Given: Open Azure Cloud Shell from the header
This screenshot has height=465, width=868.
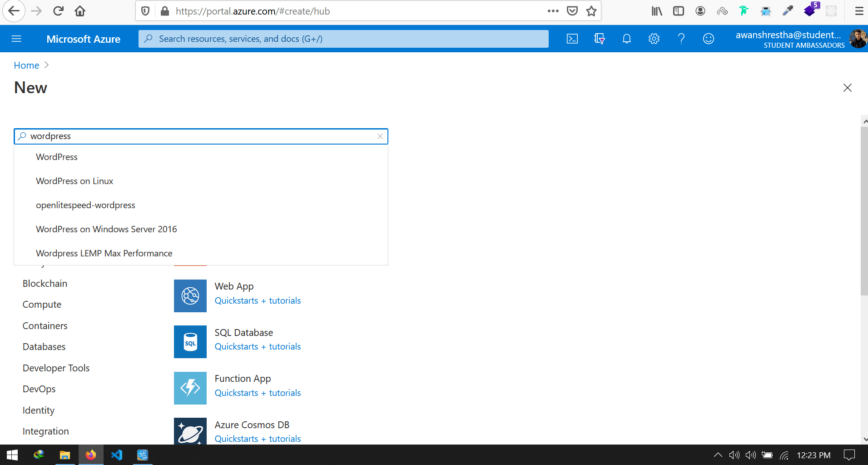Looking at the screenshot, I should click(572, 39).
